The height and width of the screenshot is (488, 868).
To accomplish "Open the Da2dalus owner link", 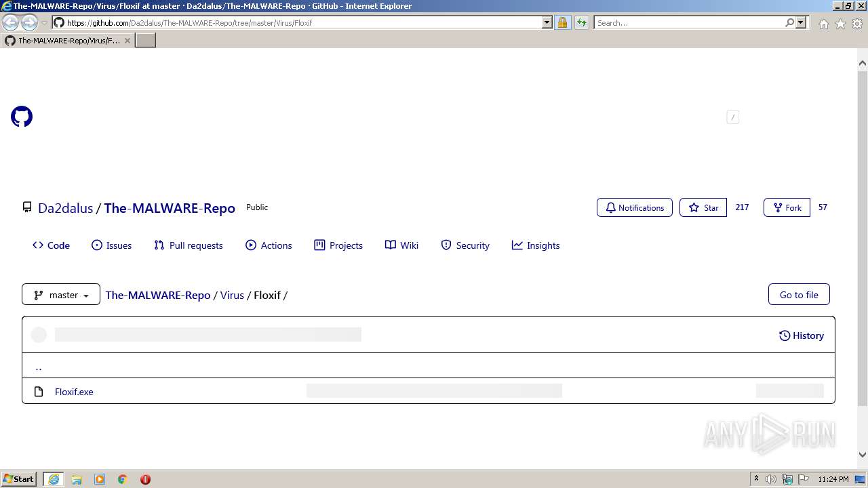I will (x=65, y=208).
